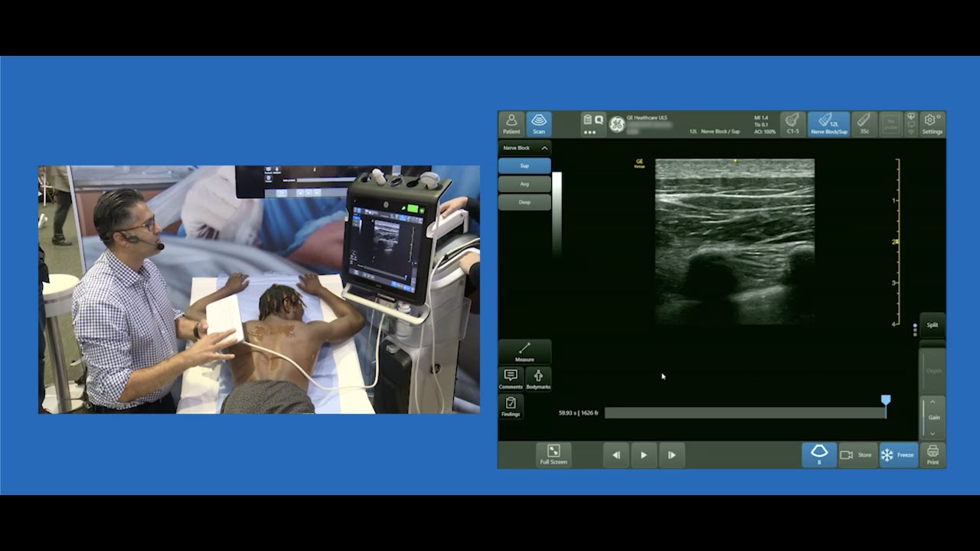Open the connectivity status icon next to Settings
This screenshot has width=980, height=551.
(911, 124)
